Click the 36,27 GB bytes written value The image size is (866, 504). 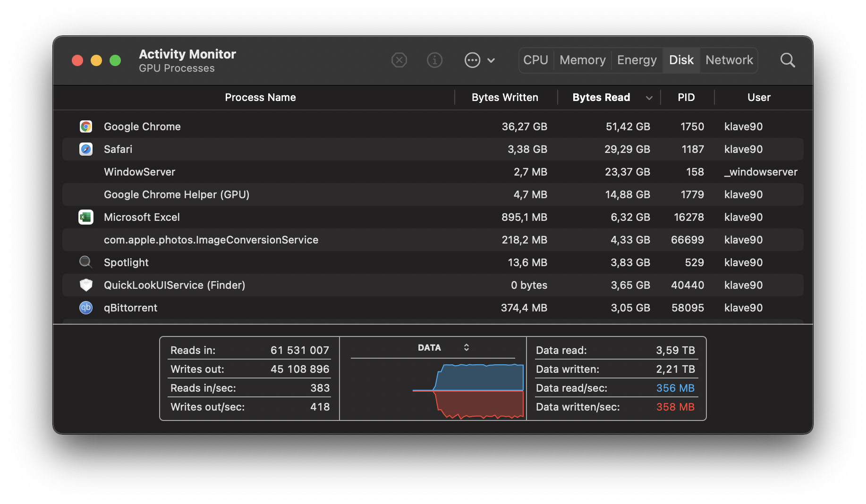pyautogui.click(x=524, y=126)
